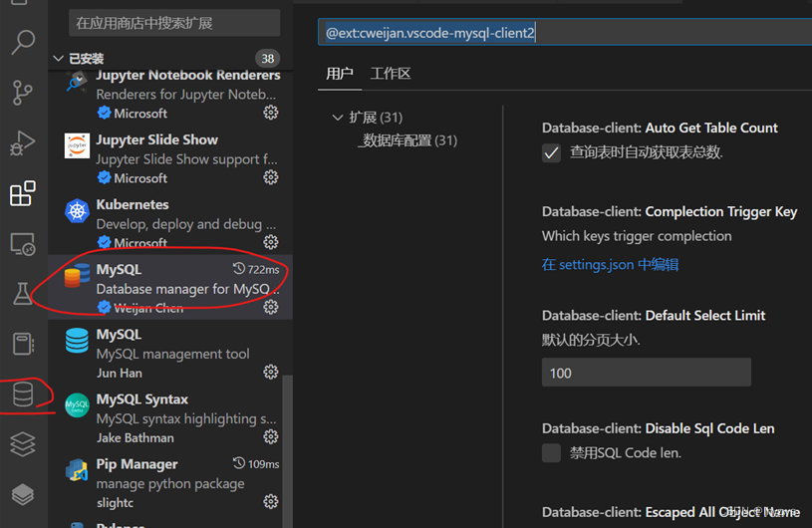This screenshot has height=528, width=812.
Task: Click the Jupyter Slide Show logo
Action: pyautogui.click(x=77, y=146)
